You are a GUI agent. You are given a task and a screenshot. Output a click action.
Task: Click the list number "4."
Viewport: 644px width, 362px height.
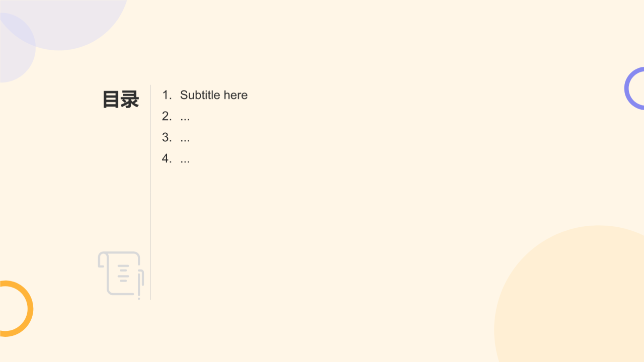coord(167,158)
